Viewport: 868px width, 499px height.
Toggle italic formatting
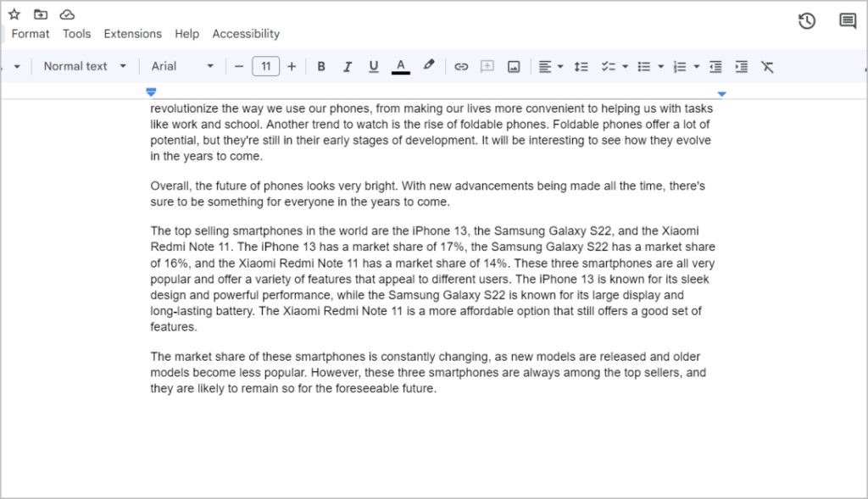347,66
